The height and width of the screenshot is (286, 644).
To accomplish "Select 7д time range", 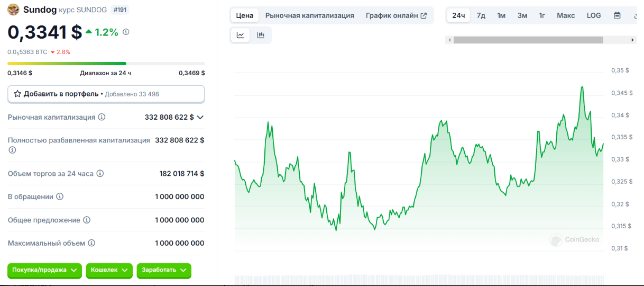I will (x=481, y=15).
